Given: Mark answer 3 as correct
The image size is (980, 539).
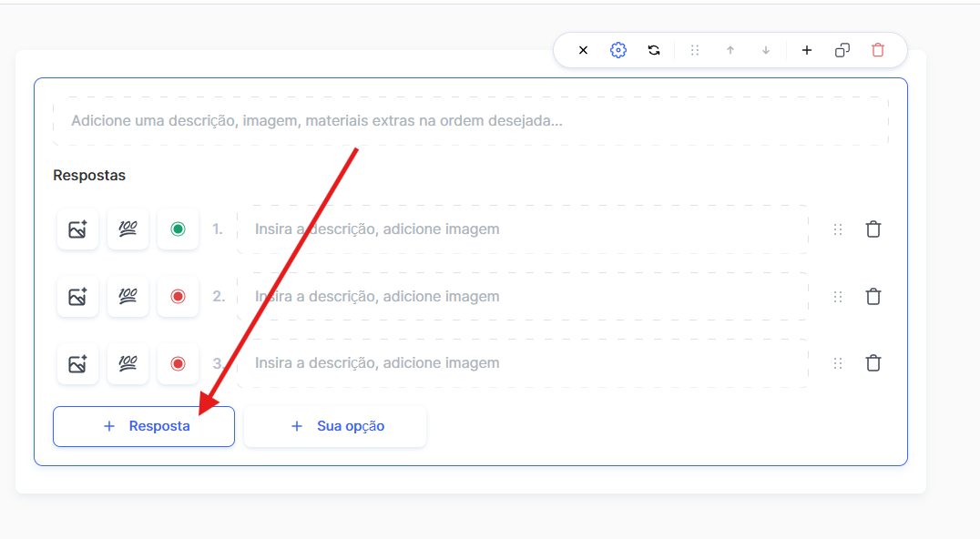Looking at the screenshot, I should coord(178,363).
